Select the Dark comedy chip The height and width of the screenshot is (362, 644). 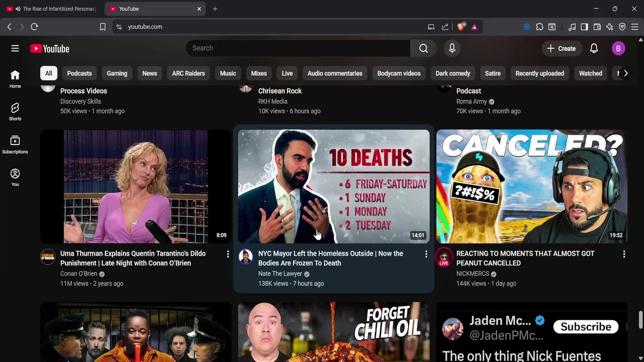(453, 73)
